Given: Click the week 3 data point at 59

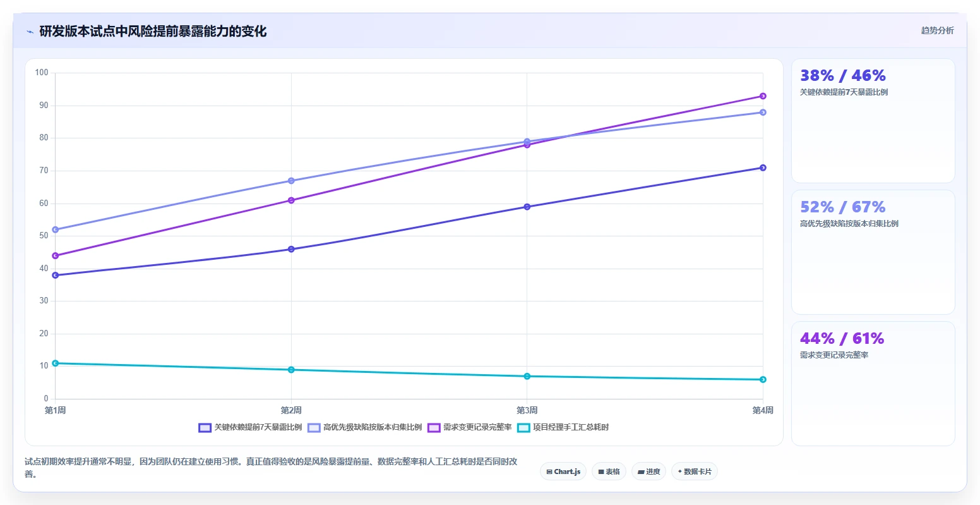Looking at the screenshot, I should 527,207.
